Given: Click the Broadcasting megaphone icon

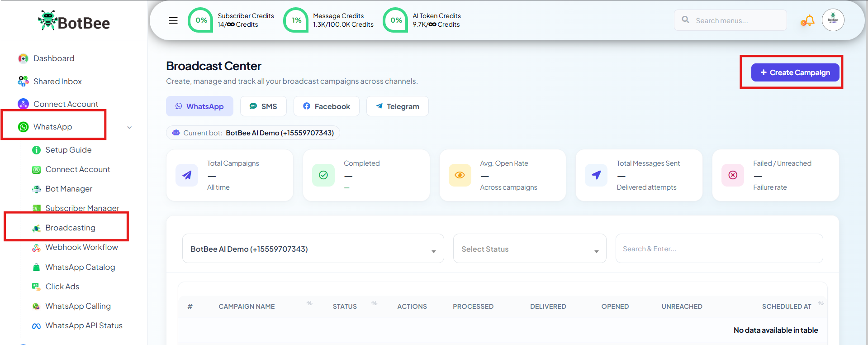Looking at the screenshot, I should 37,228.
